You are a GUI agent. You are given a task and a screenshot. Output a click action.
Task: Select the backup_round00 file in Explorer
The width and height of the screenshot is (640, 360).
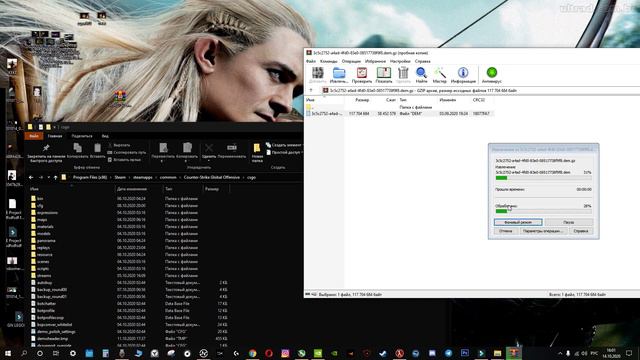51,290
